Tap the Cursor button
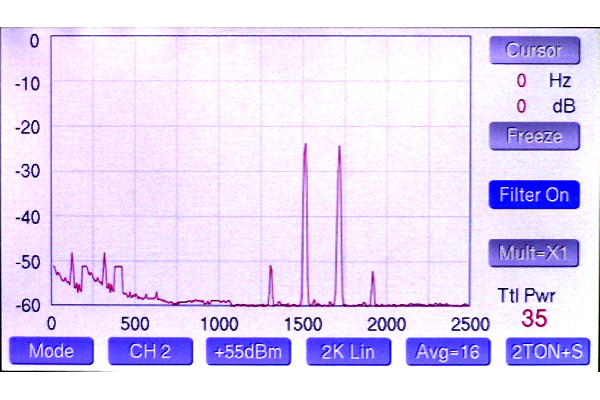 535,50
